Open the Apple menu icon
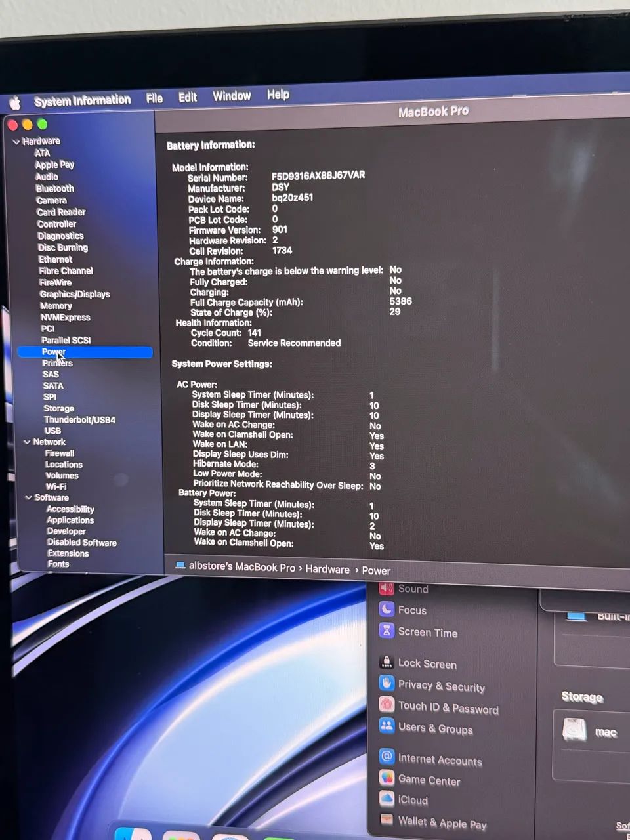Screen dimensions: 630x840 point(15,102)
